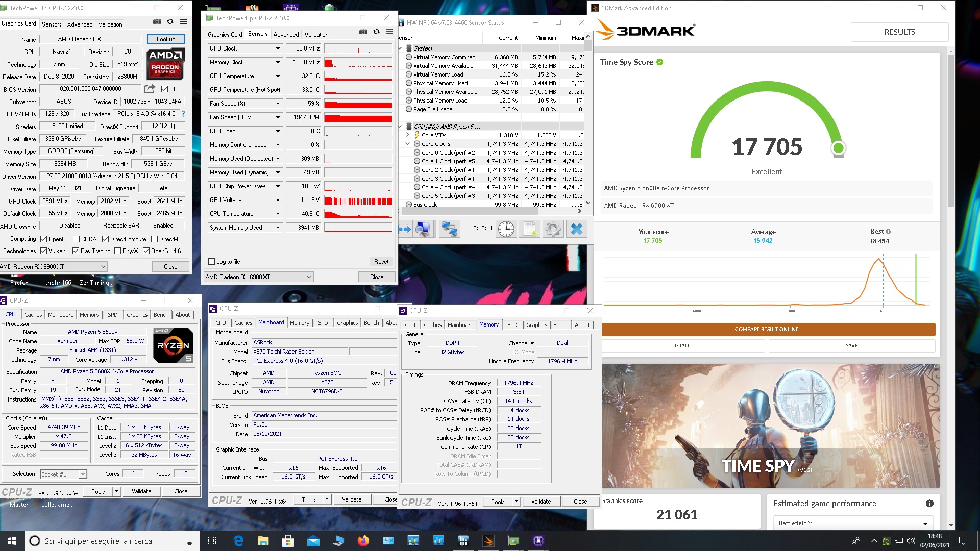Click the Bus Interface question mark icon
980x551 pixels.
coord(183,114)
